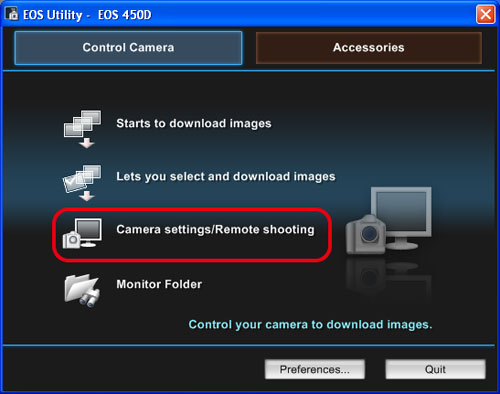Click the 'Control your camera to download images' hint
This screenshot has height=394, width=500.
[x=310, y=324]
